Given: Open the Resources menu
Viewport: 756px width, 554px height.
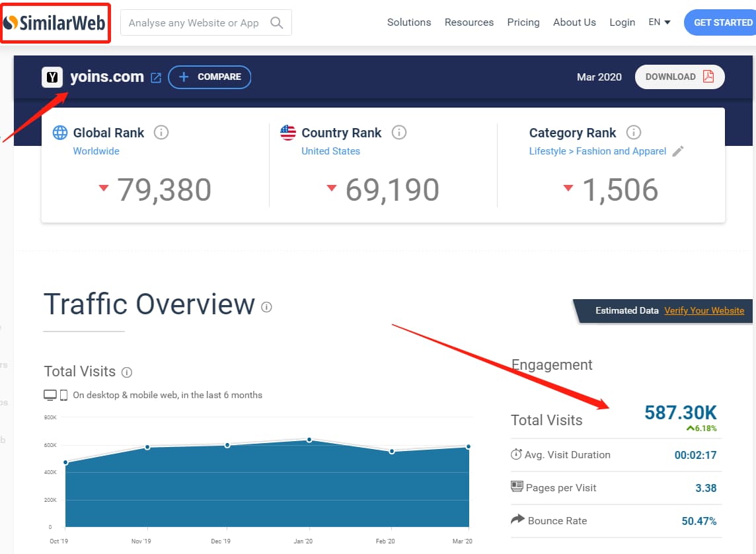Looking at the screenshot, I should 469,22.
